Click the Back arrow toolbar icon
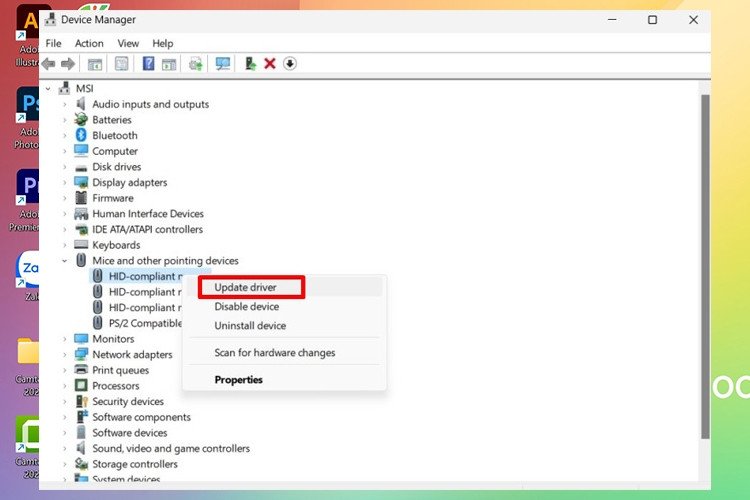This screenshot has height=500, width=750. pyautogui.click(x=48, y=64)
